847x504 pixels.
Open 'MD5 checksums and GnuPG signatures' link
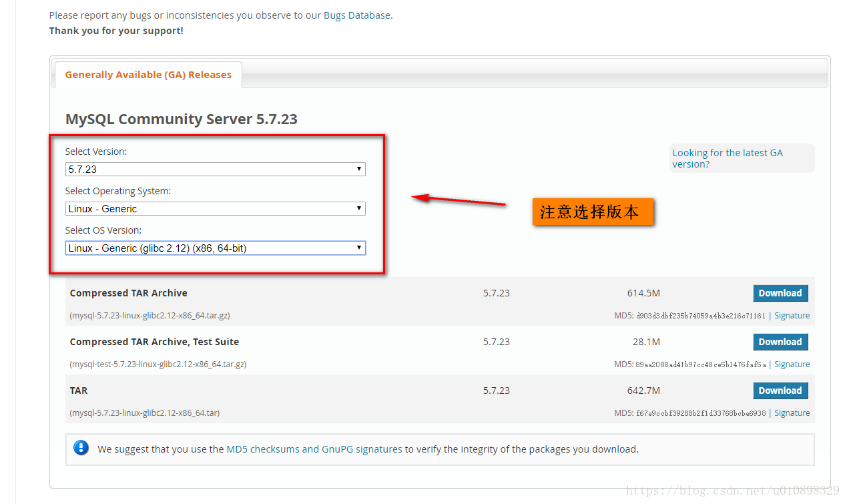click(x=314, y=449)
